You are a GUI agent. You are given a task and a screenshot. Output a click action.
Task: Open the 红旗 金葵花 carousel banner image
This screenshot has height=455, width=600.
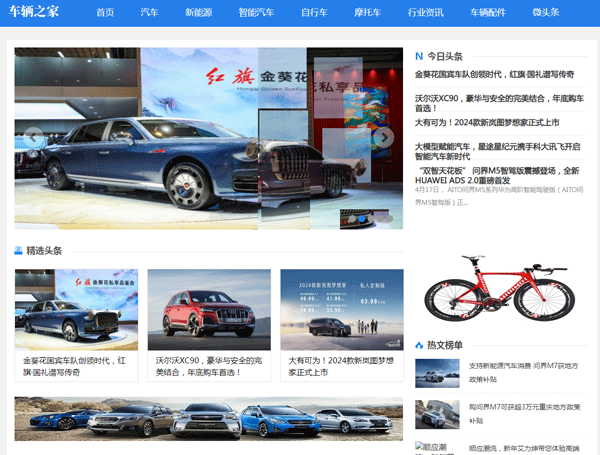tap(209, 139)
